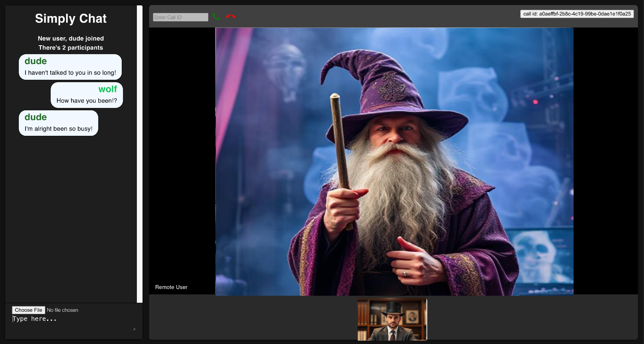
Task: Click the call id label box
Action: point(577,14)
